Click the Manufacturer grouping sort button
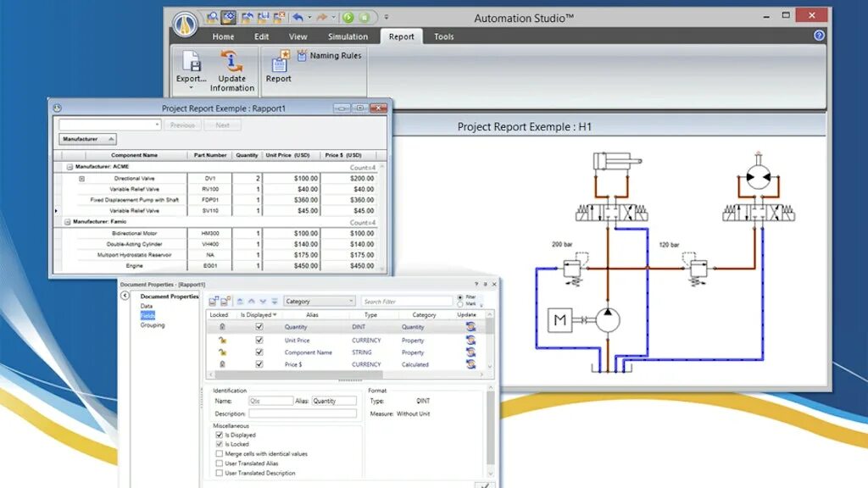868x488 pixels. tap(87, 139)
